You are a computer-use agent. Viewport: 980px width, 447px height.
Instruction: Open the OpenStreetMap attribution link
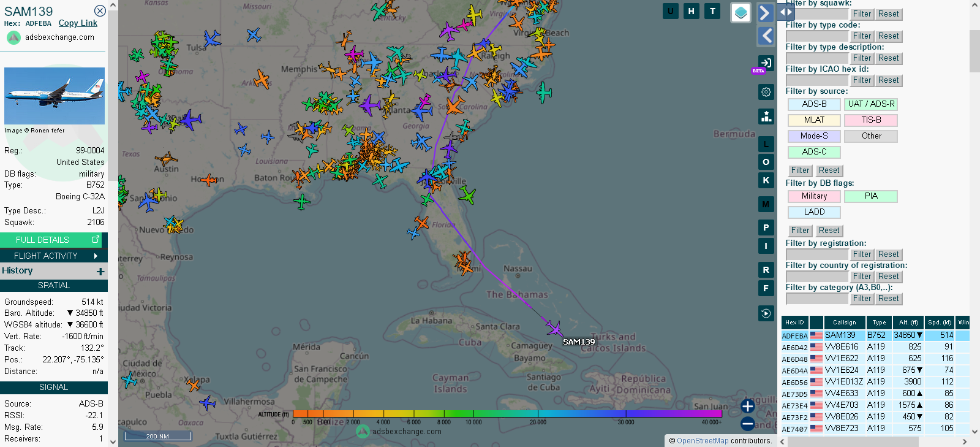[703, 441]
